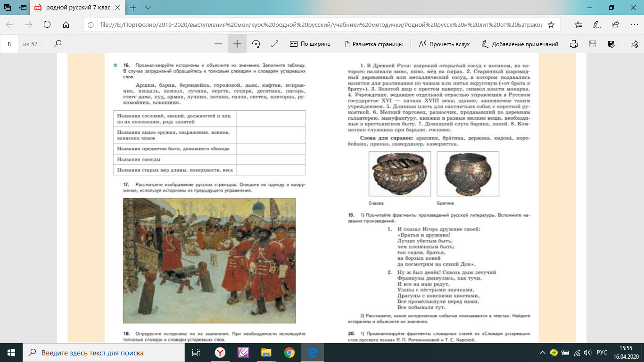Click the text 'Слова для справок'

click(x=386, y=137)
